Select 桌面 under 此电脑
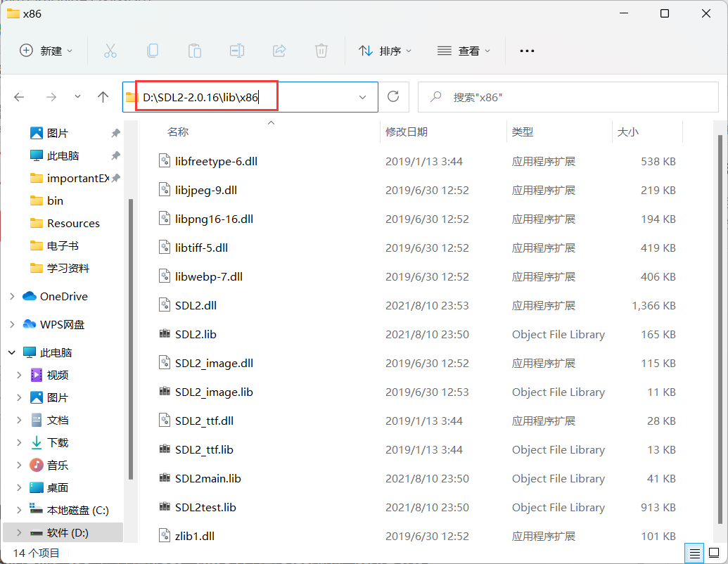728x564 pixels. tap(58, 487)
